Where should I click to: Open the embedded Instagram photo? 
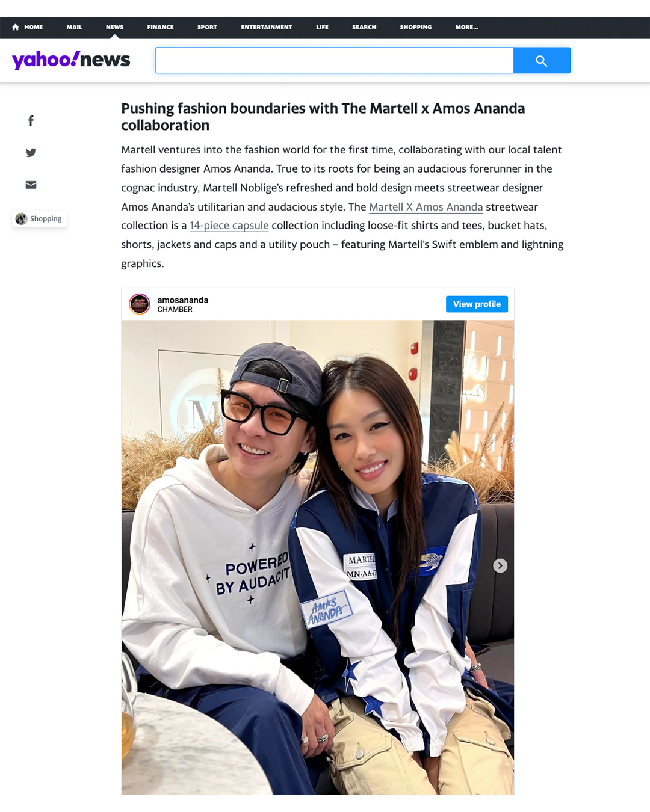(x=318, y=558)
